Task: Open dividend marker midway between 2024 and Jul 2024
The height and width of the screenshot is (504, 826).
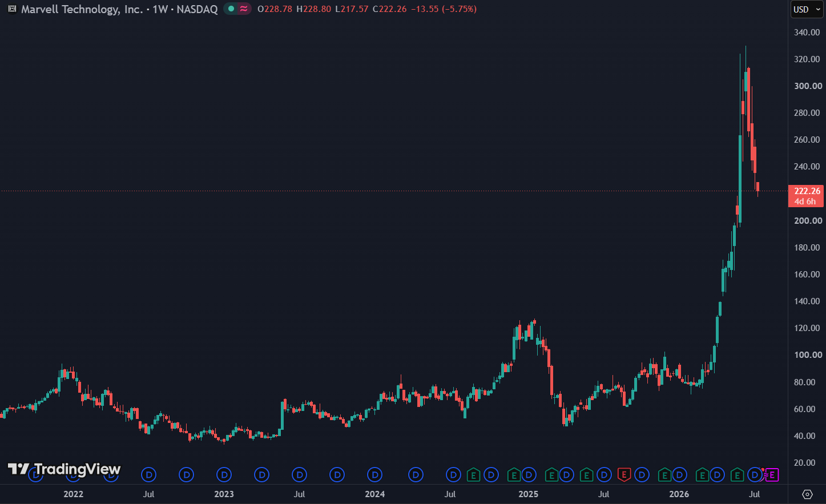Action: tap(416, 474)
